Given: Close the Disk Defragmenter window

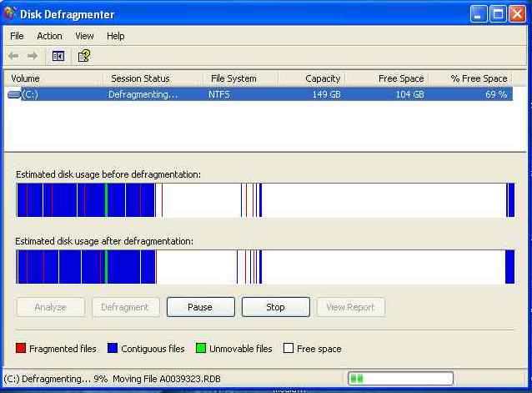Looking at the screenshot, I should click(x=517, y=14).
